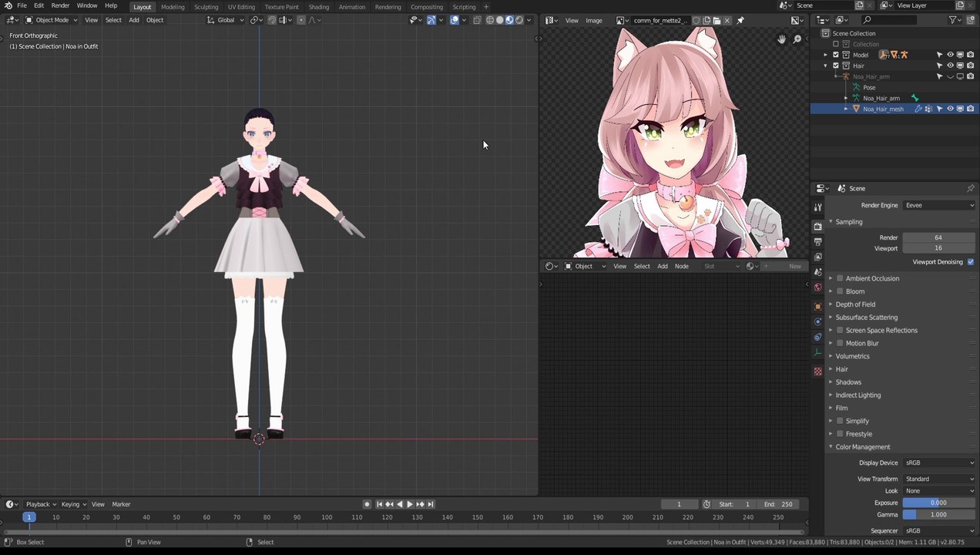This screenshot has height=555, width=980.
Task: Collapse the Hair collection in outliner
Action: [x=825, y=66]
